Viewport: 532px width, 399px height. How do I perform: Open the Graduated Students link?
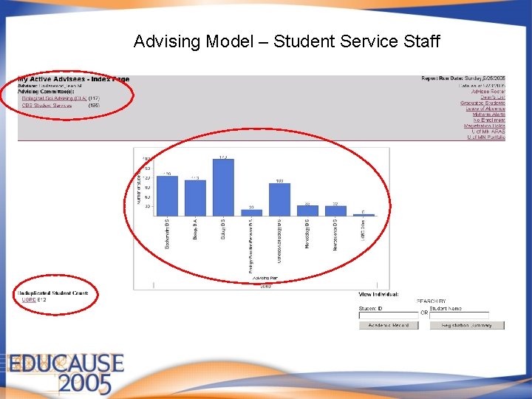tap(482, 103)
